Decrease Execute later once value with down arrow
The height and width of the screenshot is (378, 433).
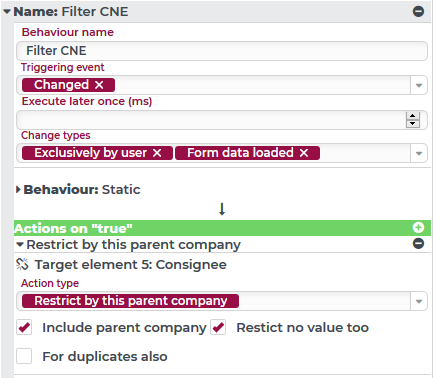point(413,123)
